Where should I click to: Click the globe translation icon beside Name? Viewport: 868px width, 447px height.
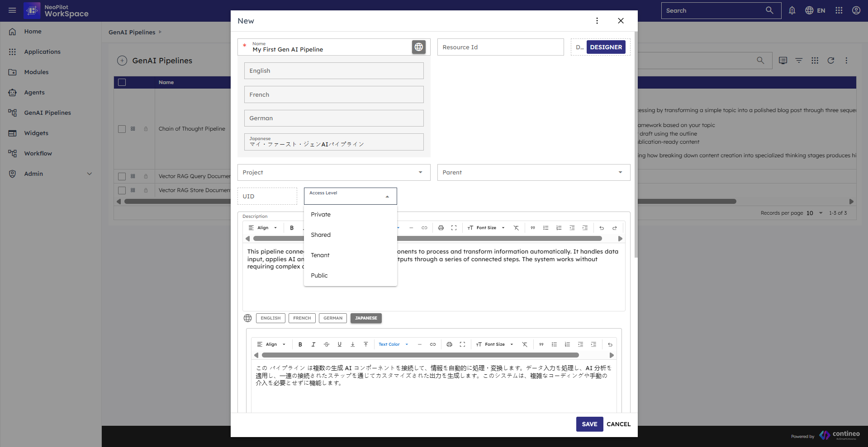point(418,47)
